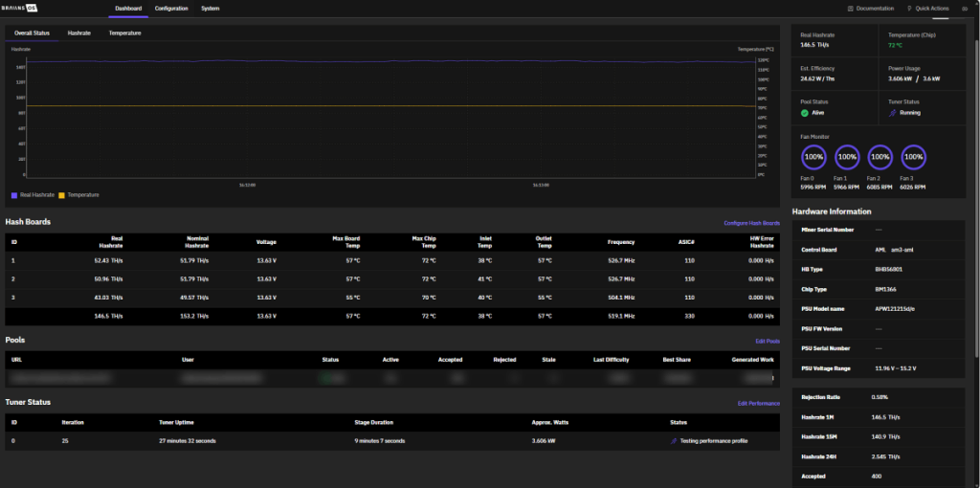The height and width of the screenshot is (488, 980).
Task: Click the chart's purple hashrate line
Action: (x=390, y=61)
